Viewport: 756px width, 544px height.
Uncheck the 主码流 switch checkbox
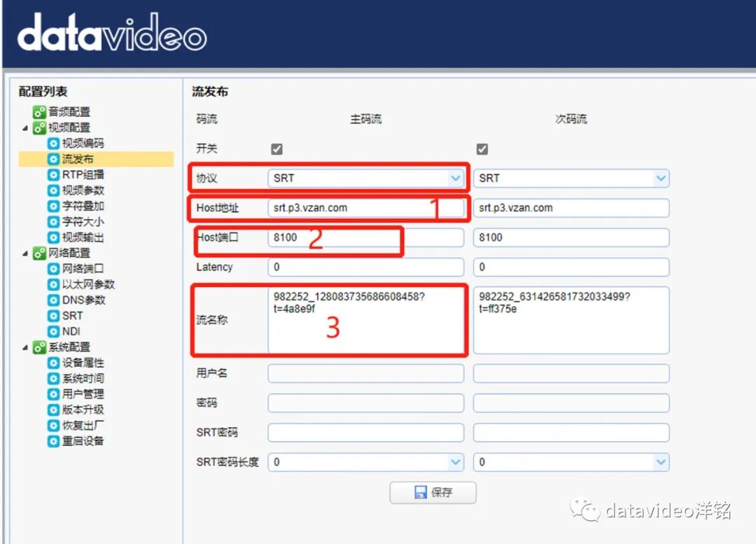(276, 149)
